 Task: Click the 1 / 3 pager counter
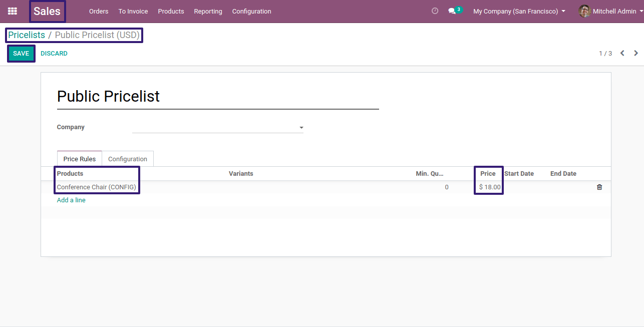click(x=605, y=53)
